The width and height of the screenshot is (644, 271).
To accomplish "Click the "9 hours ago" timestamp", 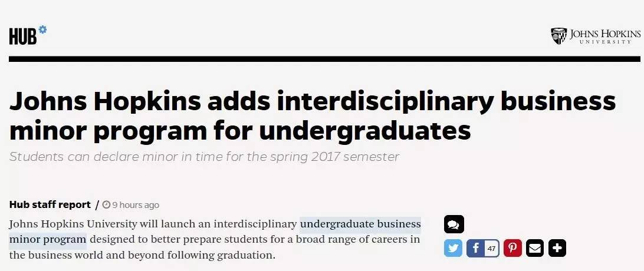I will tap(136, 205).
